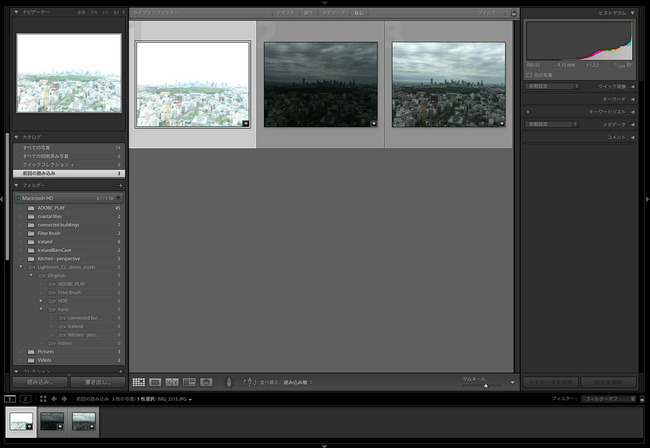Screen dimensions: 650x448
Task: Switch to Loupe view in toolbar
Action: click(x=155, y=382)
